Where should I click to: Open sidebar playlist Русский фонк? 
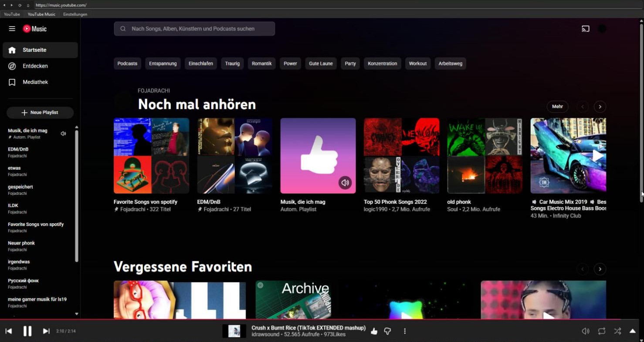[x=40, y=284]
